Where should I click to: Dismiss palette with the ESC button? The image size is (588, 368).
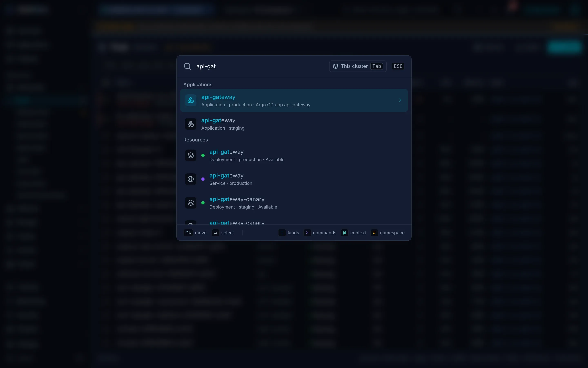pos(398,66)
